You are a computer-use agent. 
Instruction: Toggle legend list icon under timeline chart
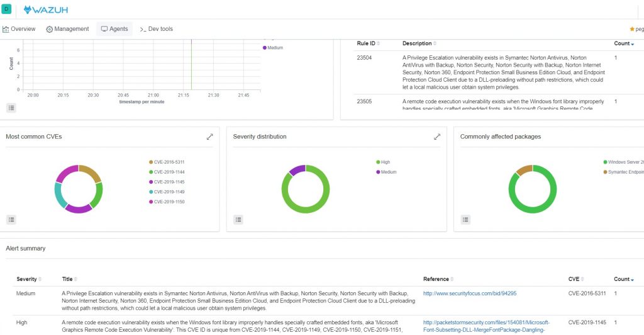click(x=12, y=108)
